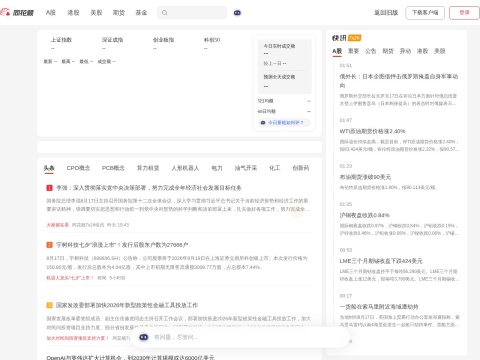Switch to the PCB概念 news tab
The width and height of the screenshot is (480, 360).
point(113,168)
